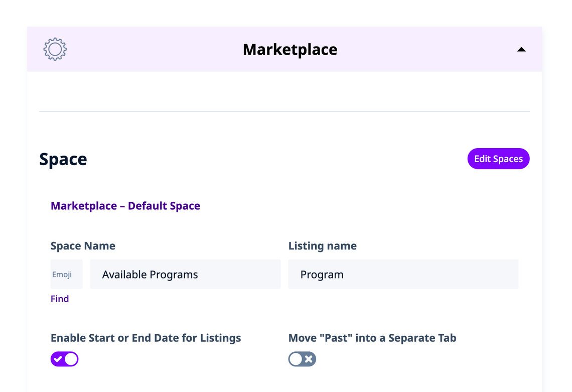Viewport: 572px width, 392px height.
Task: Click the Enable Start or End Date label
Action: (x=146, y=338)
